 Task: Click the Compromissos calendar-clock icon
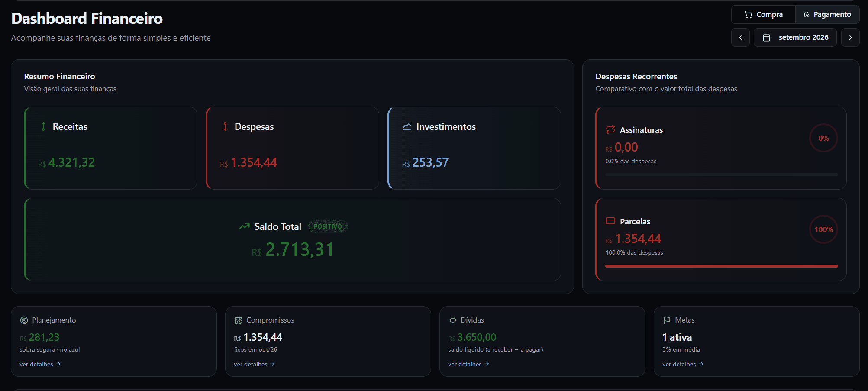point(238,320)
